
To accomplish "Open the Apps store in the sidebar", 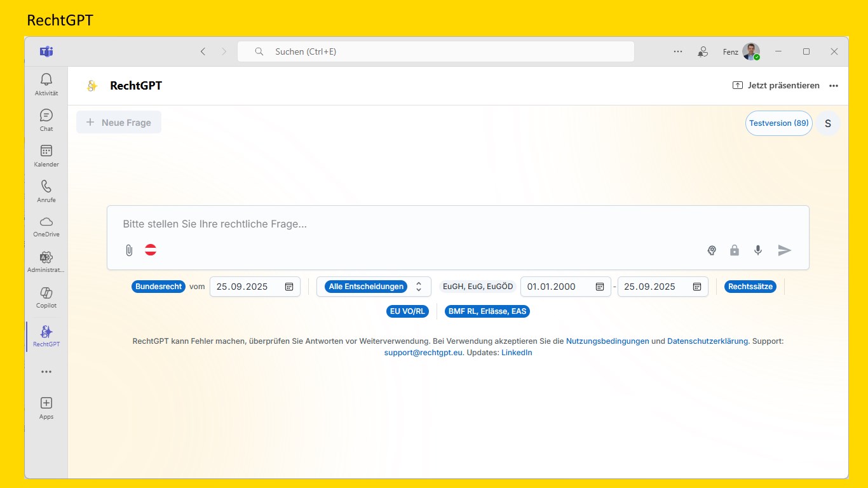I will pyautogui.click(x=46, y=408).
